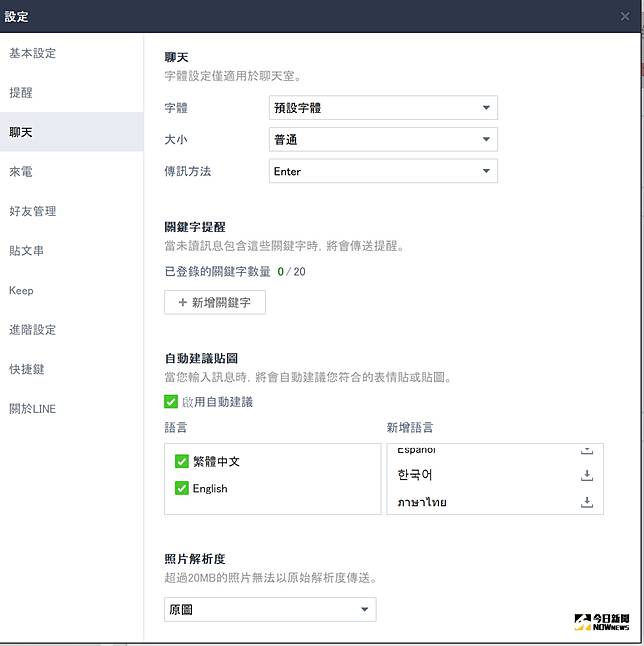Select ภาษาไทย in the 新增語言 list
This screenshot has width=644, height=646.
[x=422, y=502]
